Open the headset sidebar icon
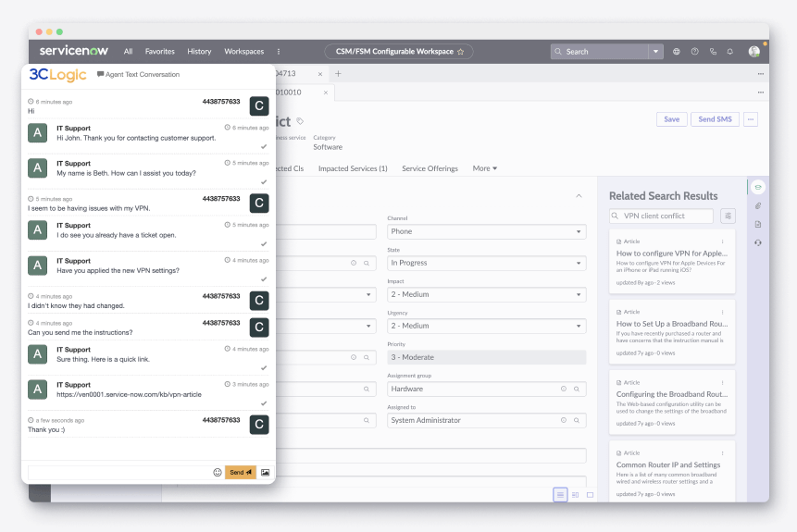797x532 pixels. click(758, 243)
